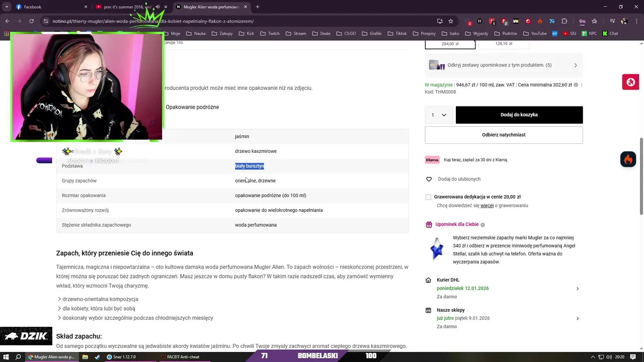Check Grawerowana dedykacja checkbox
Viewport: 644px width, 362px height.
[428, 197]
